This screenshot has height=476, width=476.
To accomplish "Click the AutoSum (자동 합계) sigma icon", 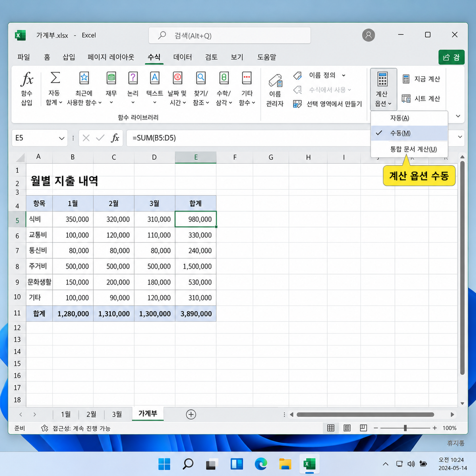I will (55, 78).
